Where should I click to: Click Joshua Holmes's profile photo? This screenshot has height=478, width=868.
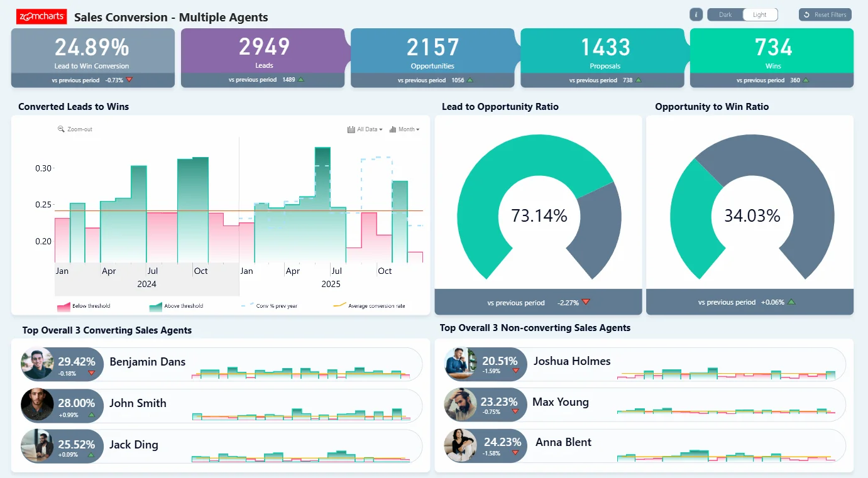459,364
